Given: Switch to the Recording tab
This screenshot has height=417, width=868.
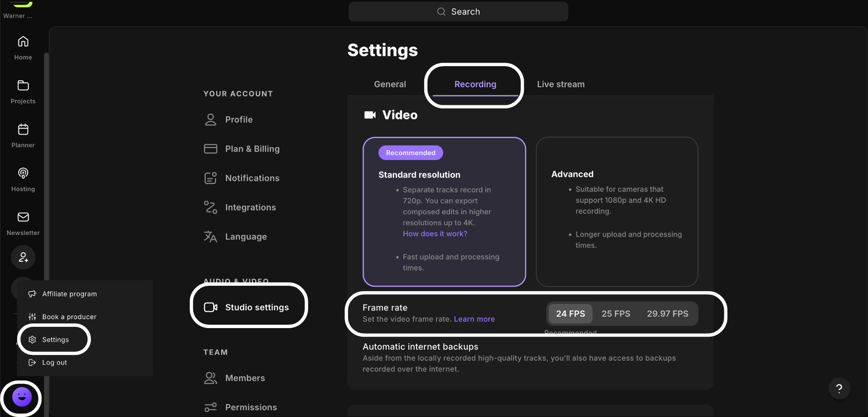Looking at the screenshot, I should pos(475,84).
